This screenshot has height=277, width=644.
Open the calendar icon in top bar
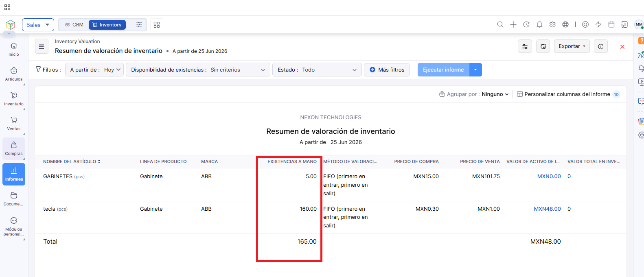(x=611, y=24)
